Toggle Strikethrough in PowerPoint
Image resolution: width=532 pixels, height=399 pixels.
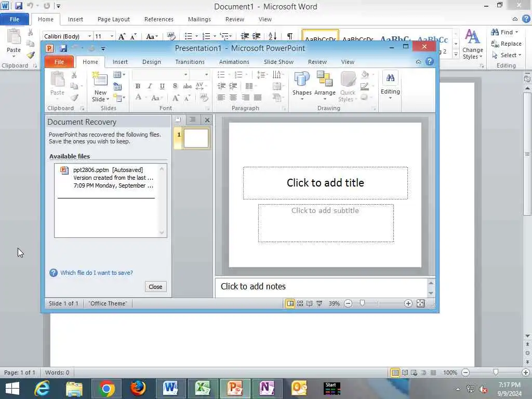pos(187,86)
